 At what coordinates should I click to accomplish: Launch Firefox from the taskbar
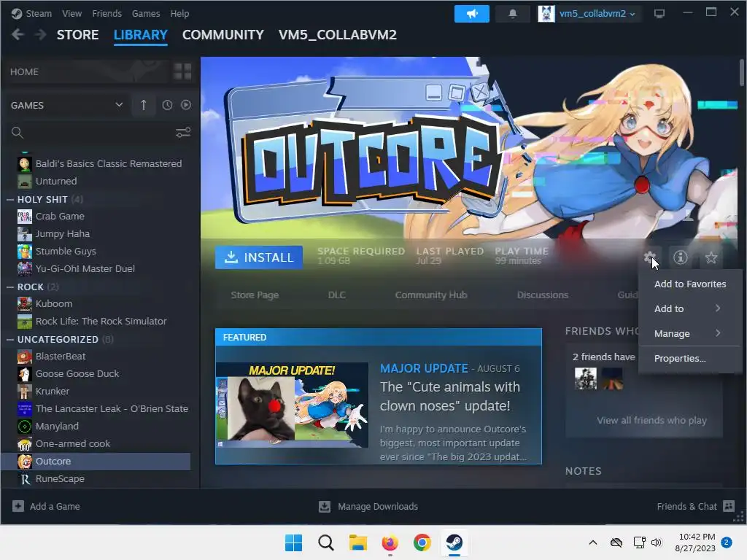click(390, 542)
